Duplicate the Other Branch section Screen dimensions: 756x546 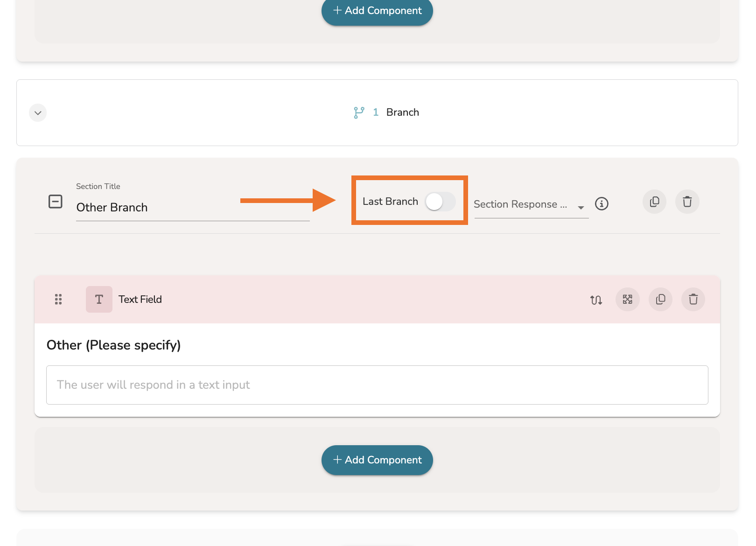tap(655, 202)
